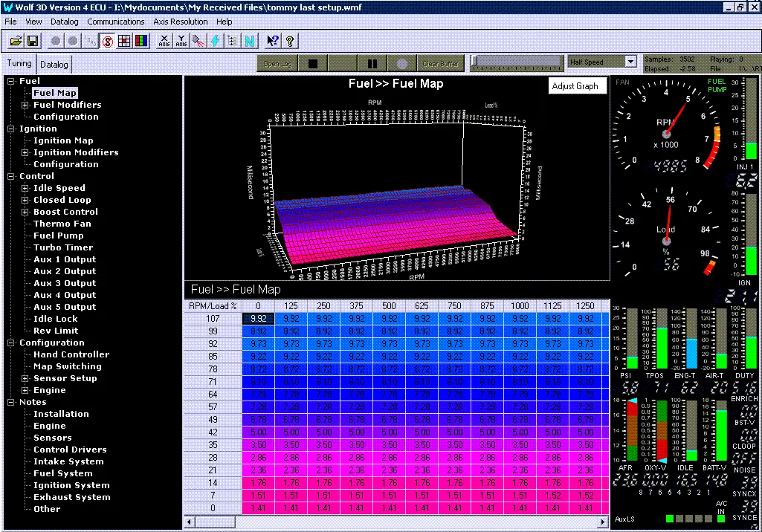The image size is (762, 532).
Task: Click the RGB color bars icon
Action: tap(141, 41)
